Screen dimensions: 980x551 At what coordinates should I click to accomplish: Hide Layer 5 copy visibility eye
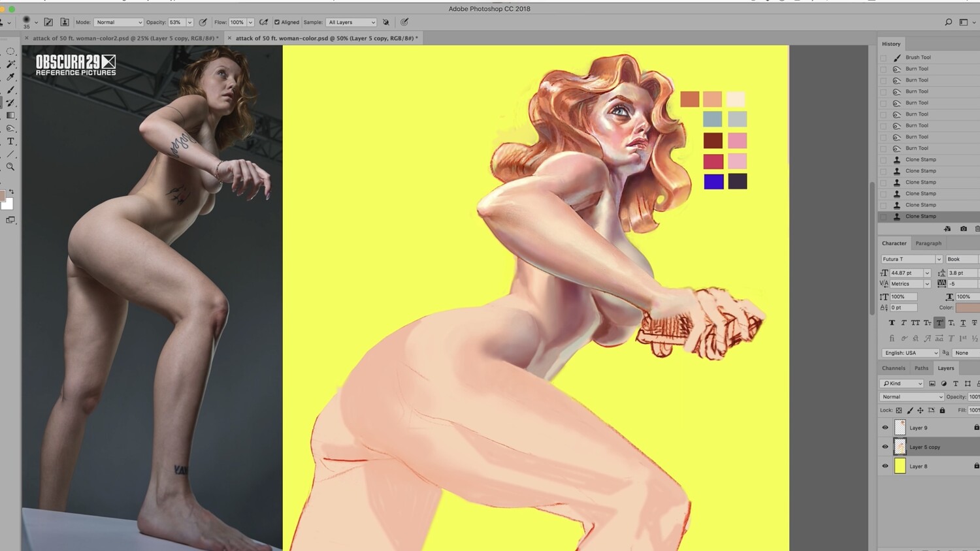tap(885, 447)
